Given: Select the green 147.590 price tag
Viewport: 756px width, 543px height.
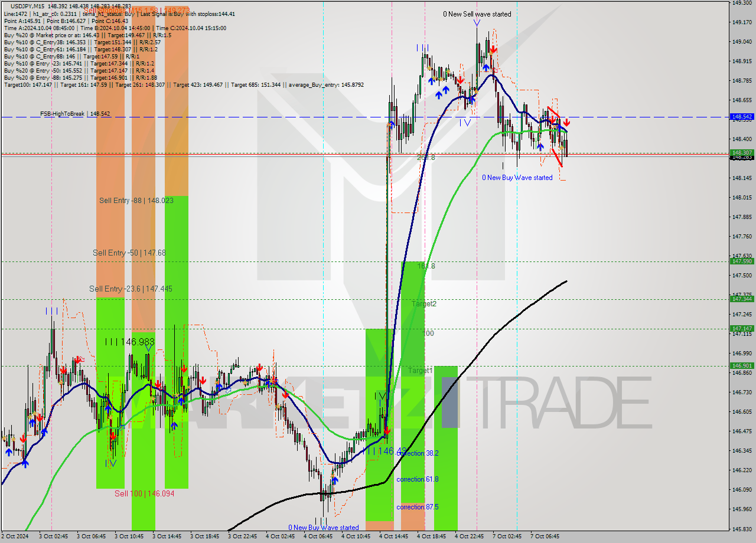Looking at the screenshot, I should (x=742, y=261).
